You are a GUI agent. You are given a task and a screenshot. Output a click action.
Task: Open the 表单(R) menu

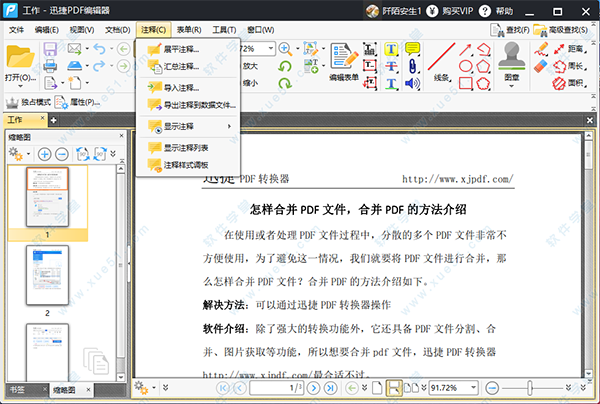pos(187,30)
